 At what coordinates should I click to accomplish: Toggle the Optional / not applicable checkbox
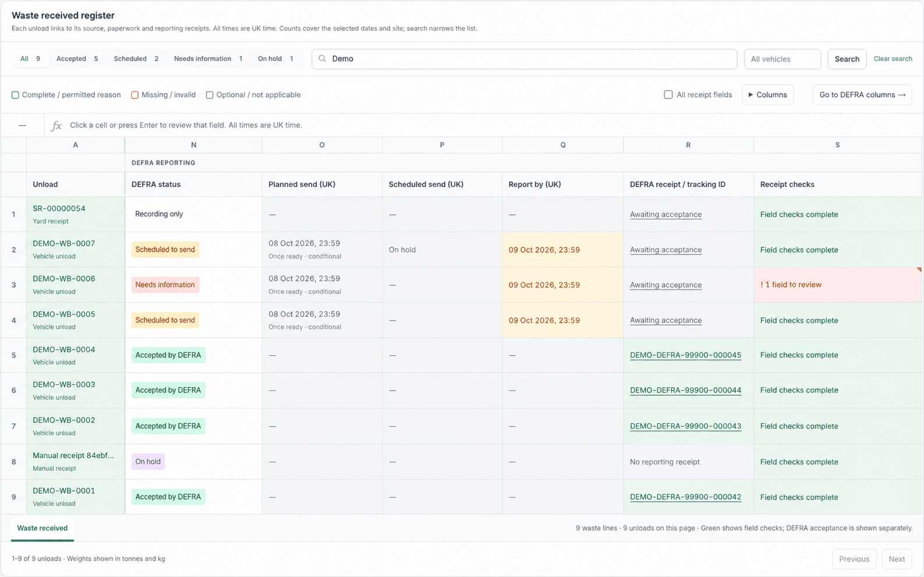click(210, 95)
